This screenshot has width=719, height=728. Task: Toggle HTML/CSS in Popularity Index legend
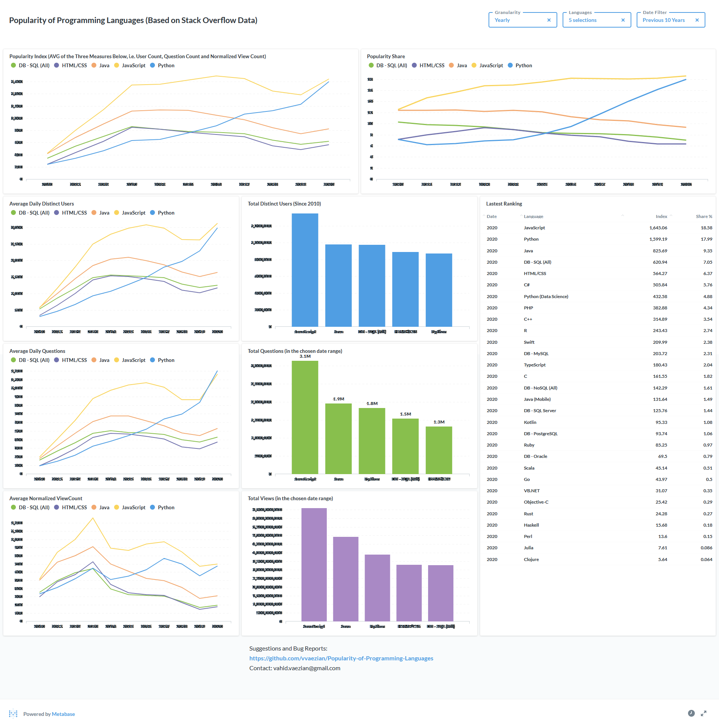tap(70, 65)
